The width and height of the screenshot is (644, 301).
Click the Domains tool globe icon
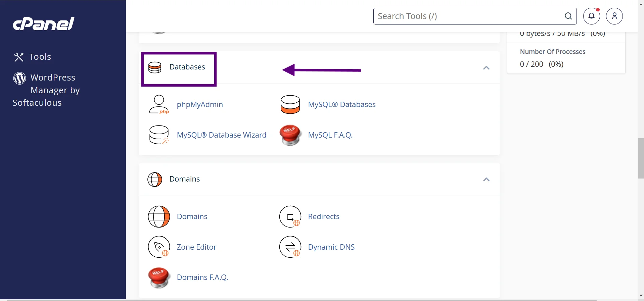(x=159, y=217)
